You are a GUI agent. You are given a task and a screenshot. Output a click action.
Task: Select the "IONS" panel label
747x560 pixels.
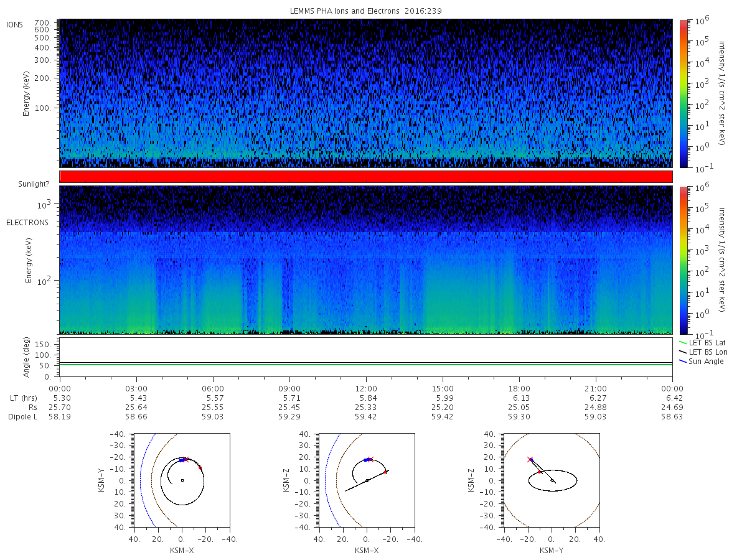pyautogui.click(x=16, y=24)
